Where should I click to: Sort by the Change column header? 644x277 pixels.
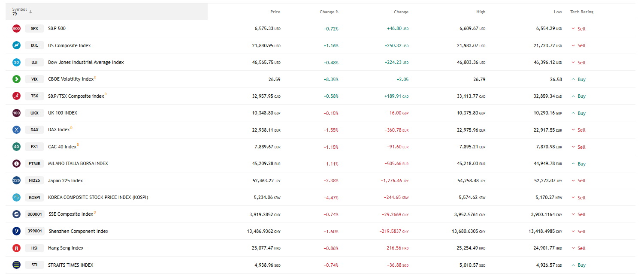(x=401, y=12)
